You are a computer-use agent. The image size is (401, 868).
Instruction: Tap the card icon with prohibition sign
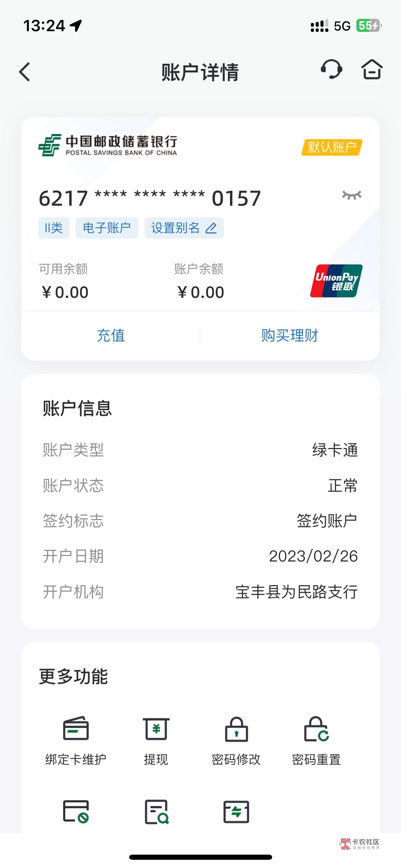[76, 811]
